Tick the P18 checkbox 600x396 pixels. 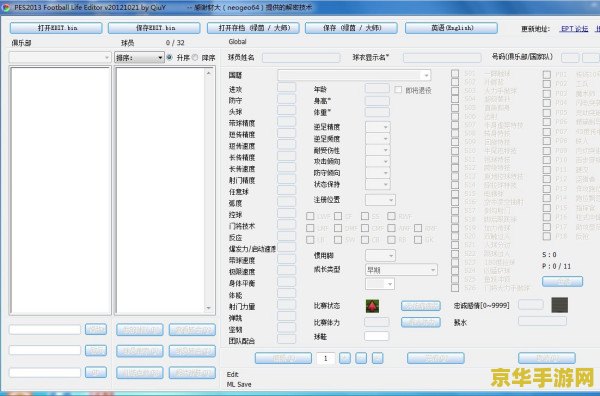click(547, 236)
